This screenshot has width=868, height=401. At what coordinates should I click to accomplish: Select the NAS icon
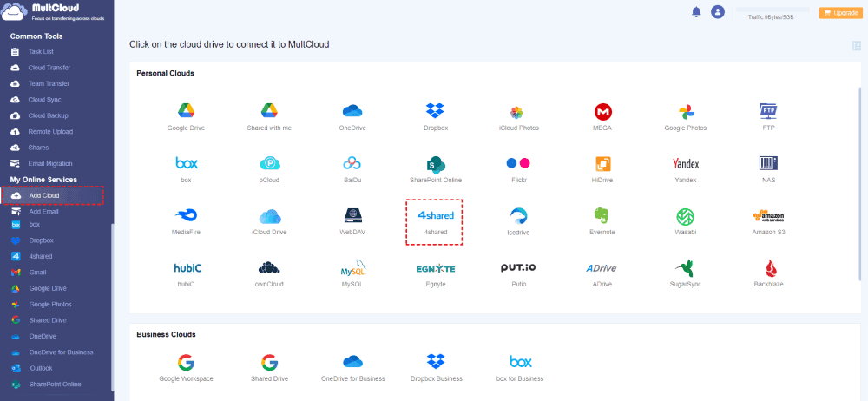coord(768,163)
